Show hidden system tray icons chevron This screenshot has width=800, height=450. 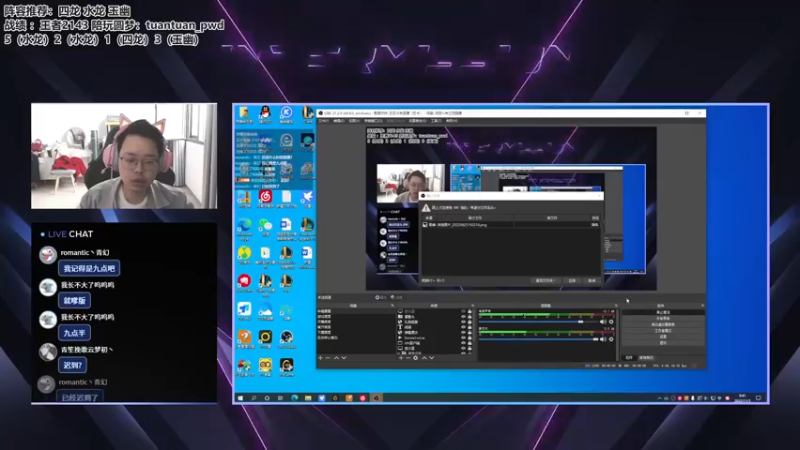tap(660, 398)
